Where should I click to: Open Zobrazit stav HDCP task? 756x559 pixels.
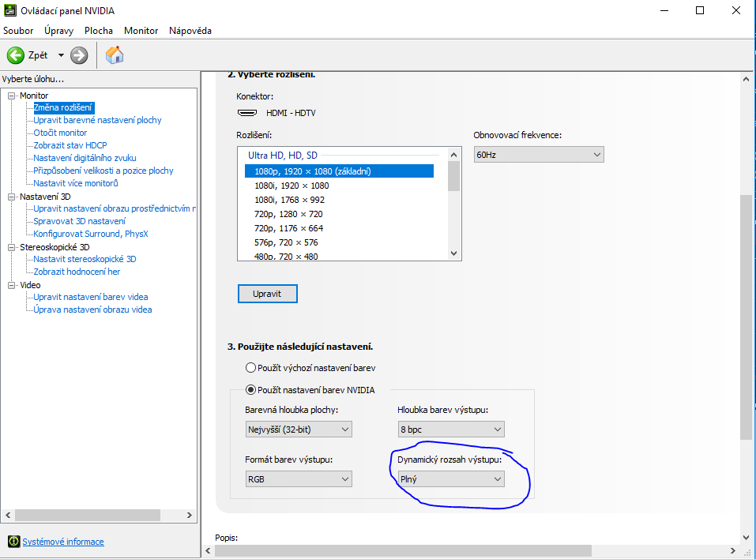(70, 145)
